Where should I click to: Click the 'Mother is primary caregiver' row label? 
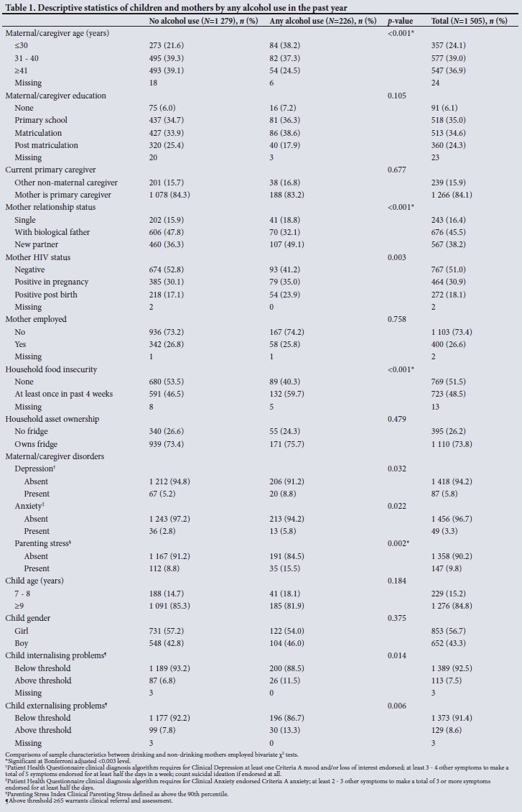click(x=62, y=195)
